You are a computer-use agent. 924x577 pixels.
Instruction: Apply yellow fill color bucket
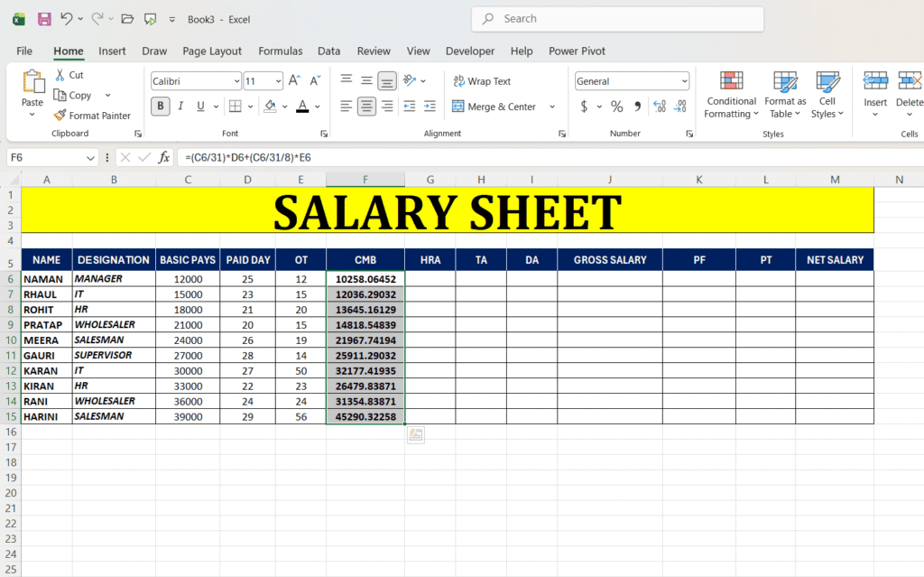point(270,107)
